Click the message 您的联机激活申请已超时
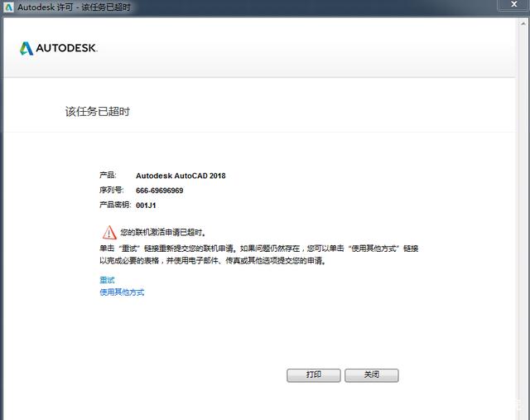Viewport: 530px width, 420px height. pos(163,232)
